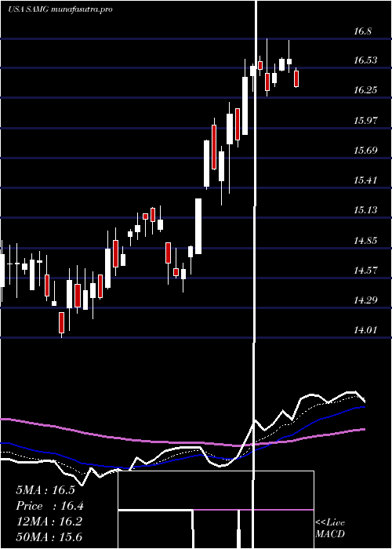Select the 14.29 price axis label
Image resolution: width=392 pixels, height=549 pixels.
point(365,300)
